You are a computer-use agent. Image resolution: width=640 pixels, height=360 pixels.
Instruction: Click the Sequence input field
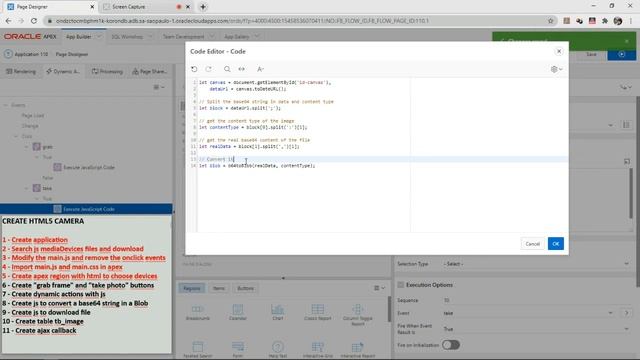[x=536, y=300]
